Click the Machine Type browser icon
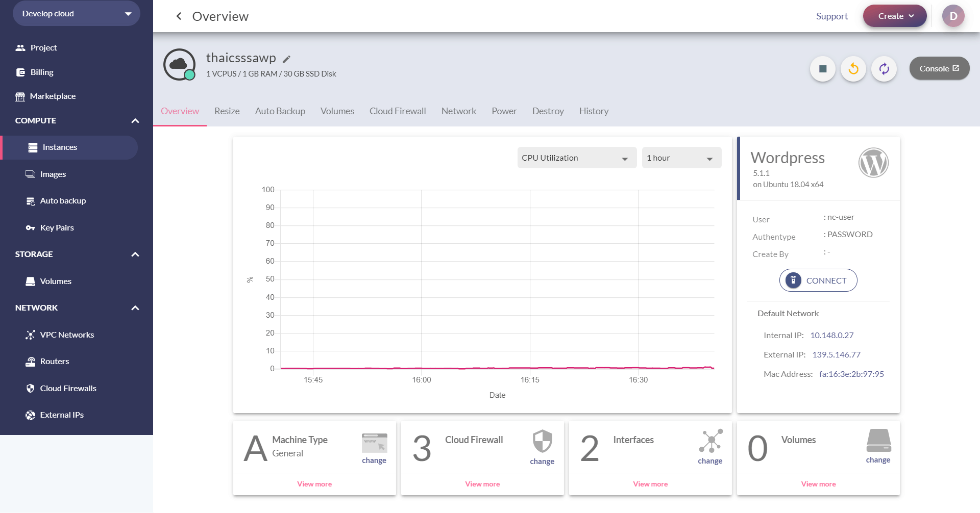The width and height of the screenshot is (980, 513). [374, 443]
